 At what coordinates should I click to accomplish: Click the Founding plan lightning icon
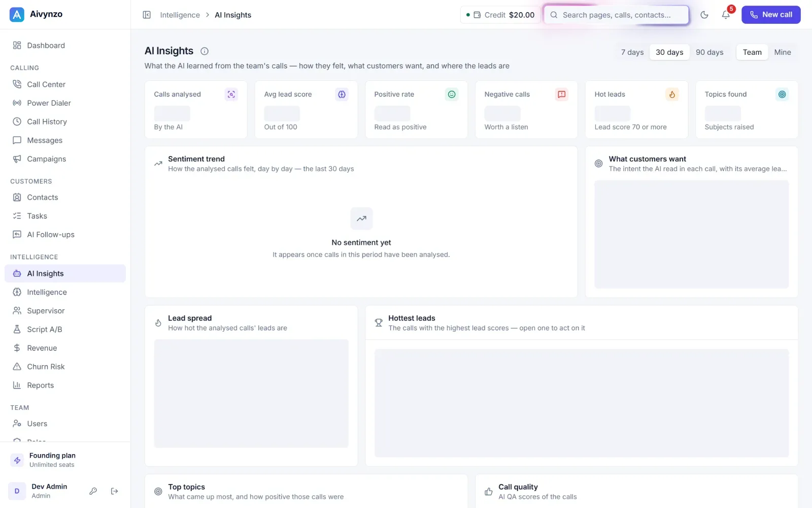(17, 460)
